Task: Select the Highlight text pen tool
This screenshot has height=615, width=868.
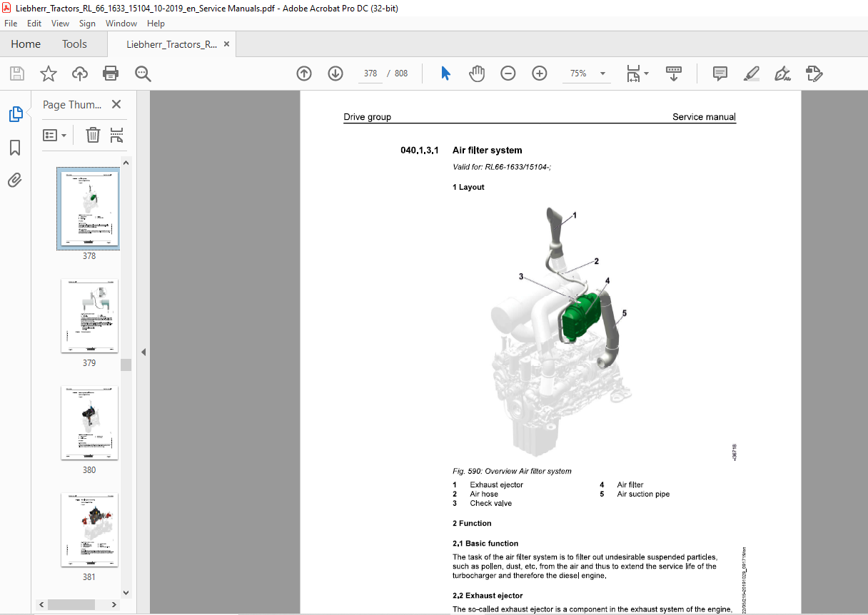Action: pos(751,73)
